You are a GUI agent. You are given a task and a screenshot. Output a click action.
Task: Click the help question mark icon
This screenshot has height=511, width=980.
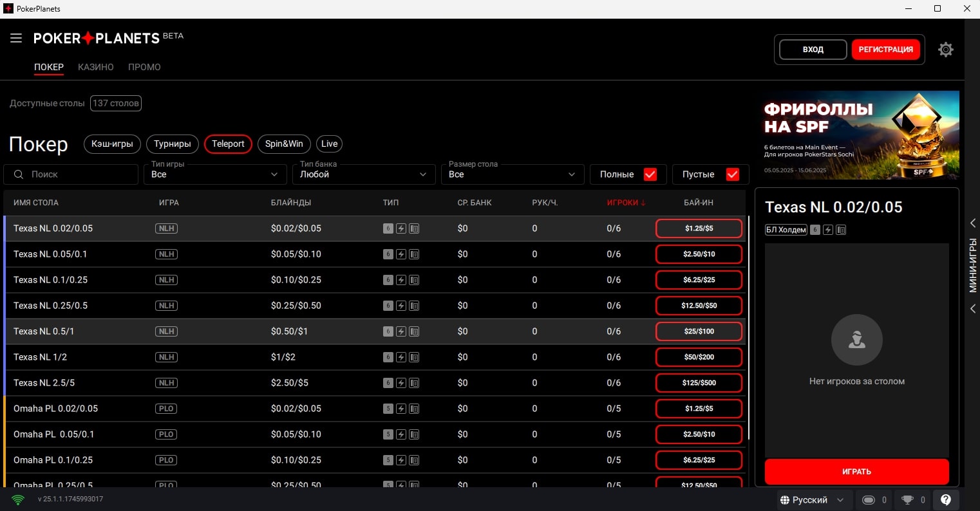[945, 500]
